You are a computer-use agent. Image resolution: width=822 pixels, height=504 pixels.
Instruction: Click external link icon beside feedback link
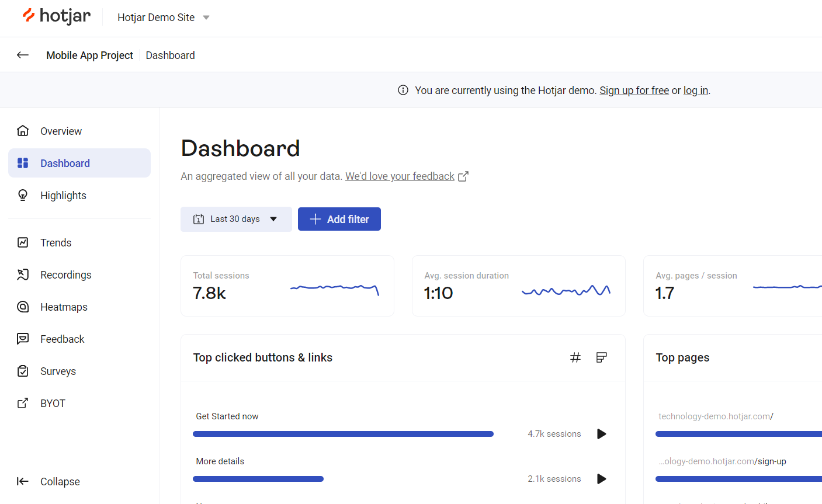coord(463,176)
